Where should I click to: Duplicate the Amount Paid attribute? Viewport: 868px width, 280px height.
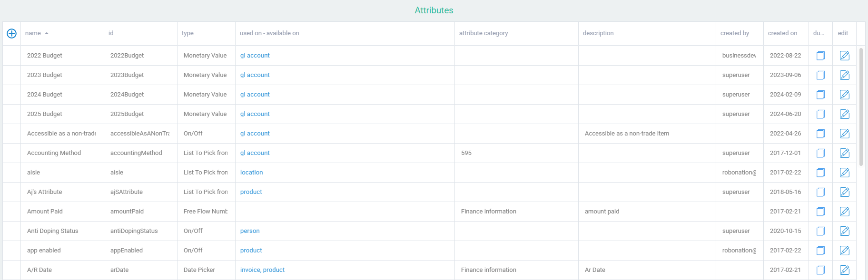tap(820, 212)
